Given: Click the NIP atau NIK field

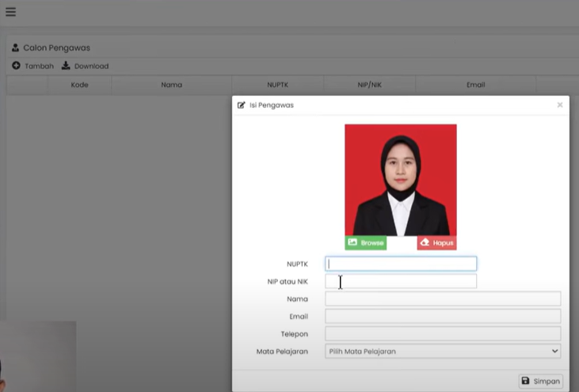Looking at the screenshot, I should pyautogui.click(x=401, y=281).
